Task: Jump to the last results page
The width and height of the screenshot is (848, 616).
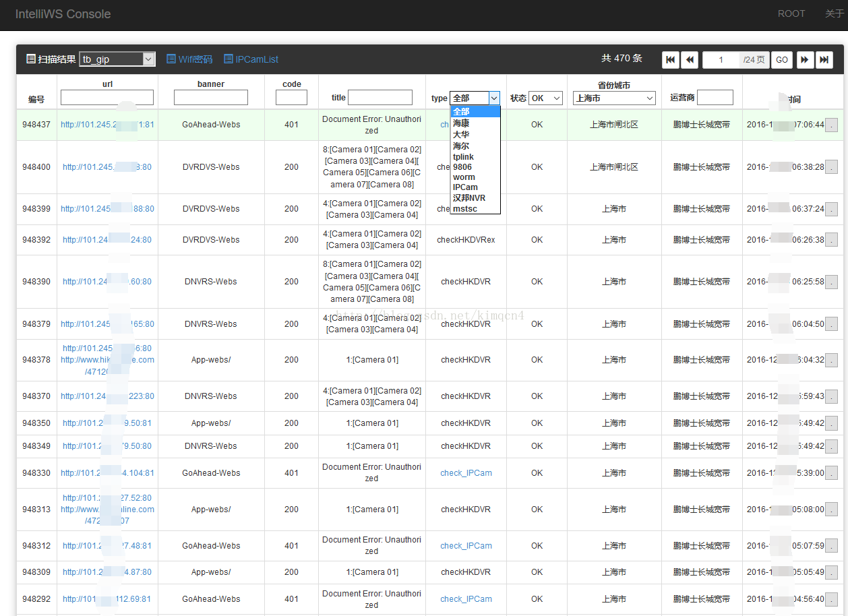Action: [x=824, y=59]
